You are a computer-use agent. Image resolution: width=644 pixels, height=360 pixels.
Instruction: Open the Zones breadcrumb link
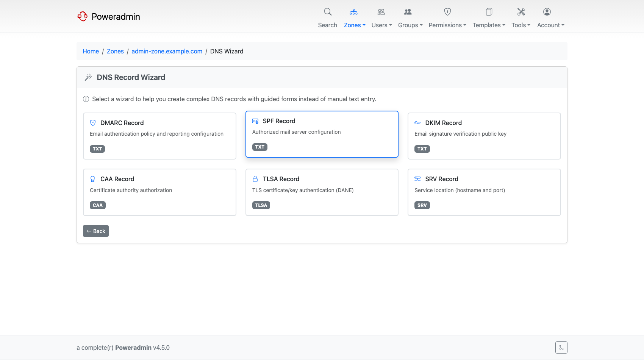(x=115, y=51)
